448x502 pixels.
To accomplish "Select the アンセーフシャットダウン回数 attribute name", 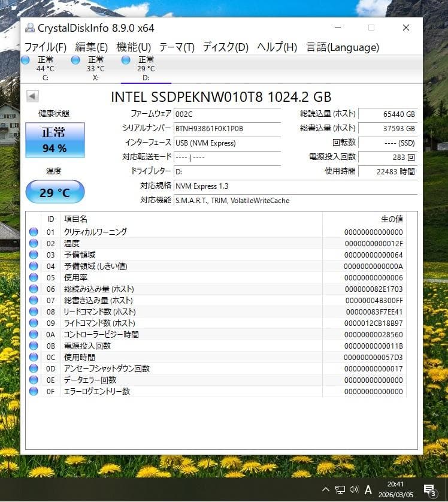I will click(107, 368).
